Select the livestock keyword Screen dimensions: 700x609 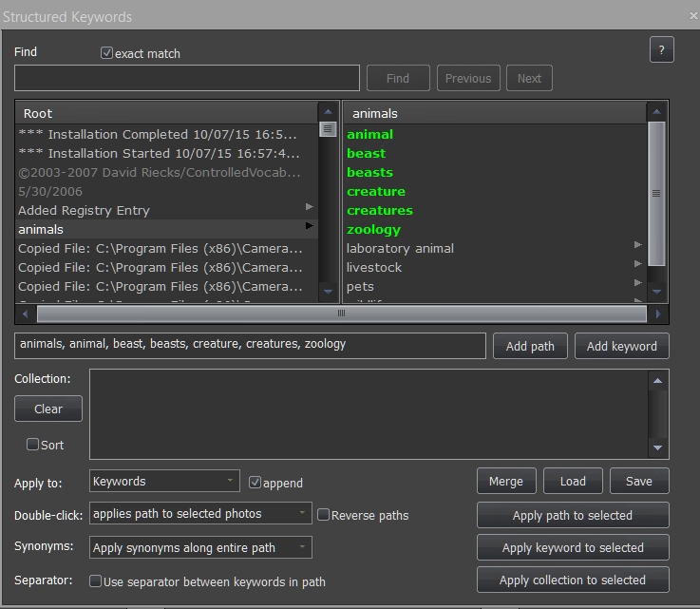494,267
